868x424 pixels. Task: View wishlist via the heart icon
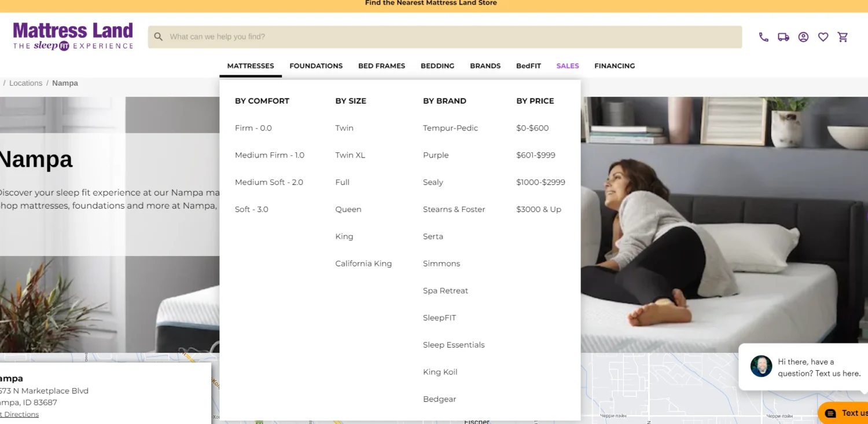coord(823,37)
